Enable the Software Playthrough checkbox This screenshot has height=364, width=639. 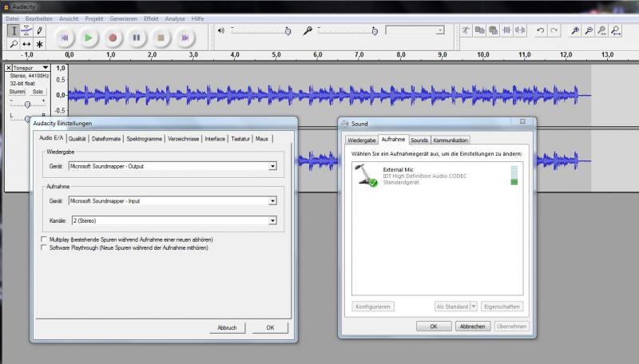(x=44, y=248)
